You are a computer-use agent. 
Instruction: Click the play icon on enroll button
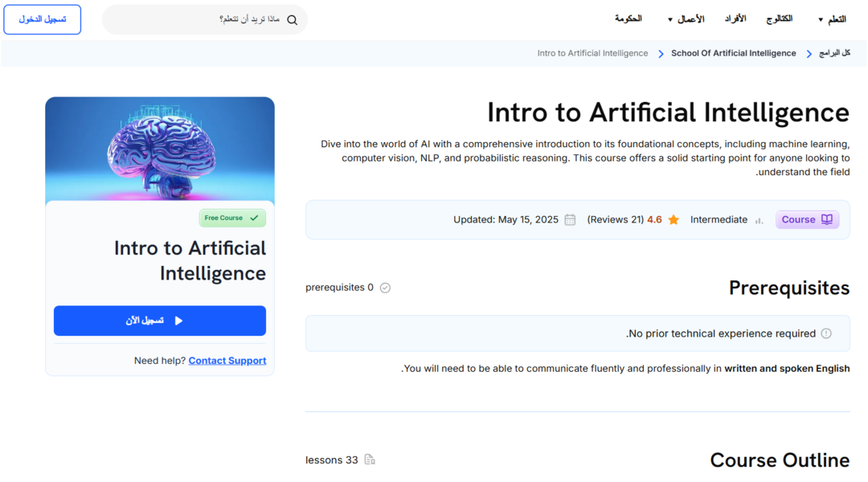point(178,321)
